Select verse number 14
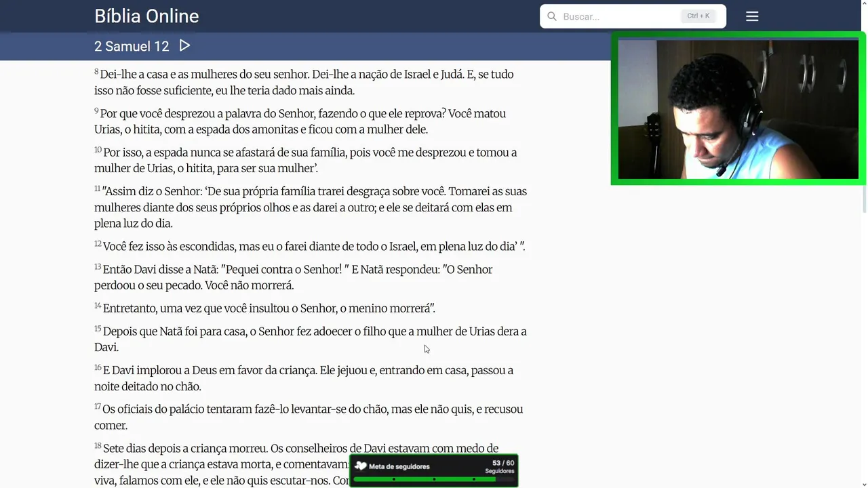This screenshot has width=868, height=488. point(98,306)
